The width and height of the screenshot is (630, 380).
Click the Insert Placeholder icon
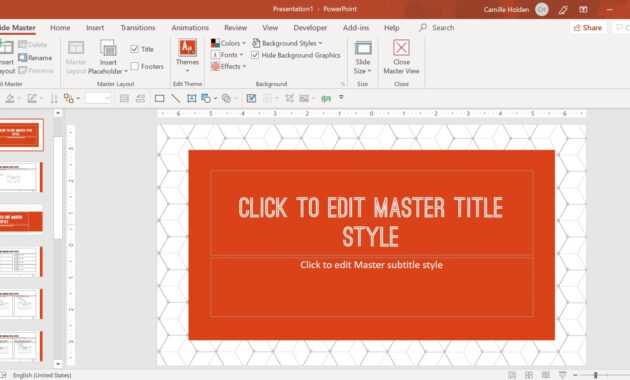pyautogui.click(x=108, y=48)
